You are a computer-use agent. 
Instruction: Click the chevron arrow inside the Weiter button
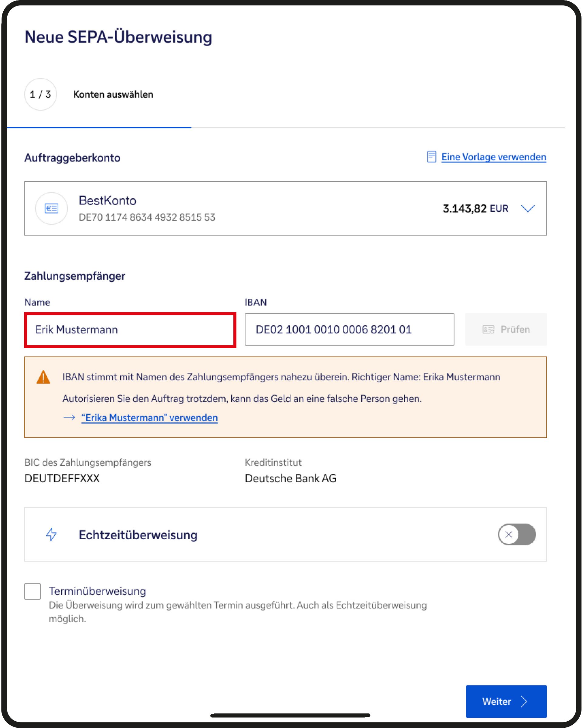coord(524,702)
